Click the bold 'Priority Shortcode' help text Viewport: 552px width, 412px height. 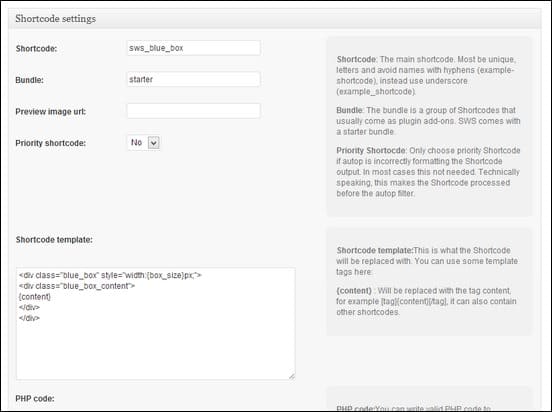371,150
